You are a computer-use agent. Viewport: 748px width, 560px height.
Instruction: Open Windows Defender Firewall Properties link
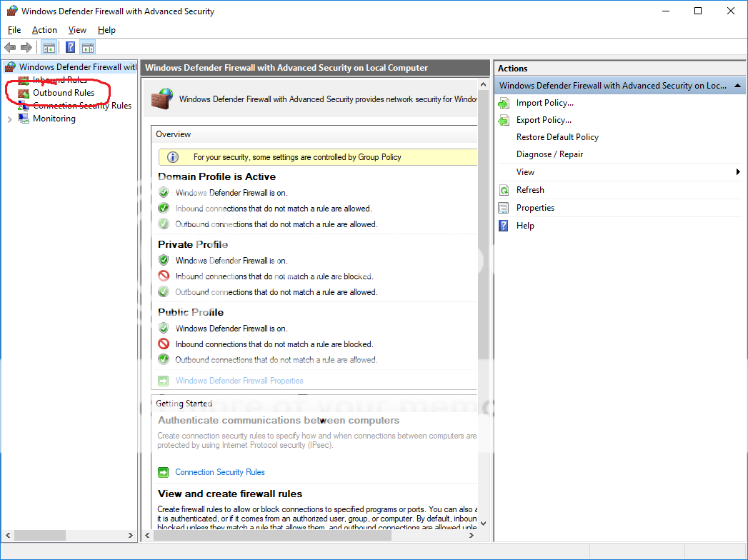[239, 381]
